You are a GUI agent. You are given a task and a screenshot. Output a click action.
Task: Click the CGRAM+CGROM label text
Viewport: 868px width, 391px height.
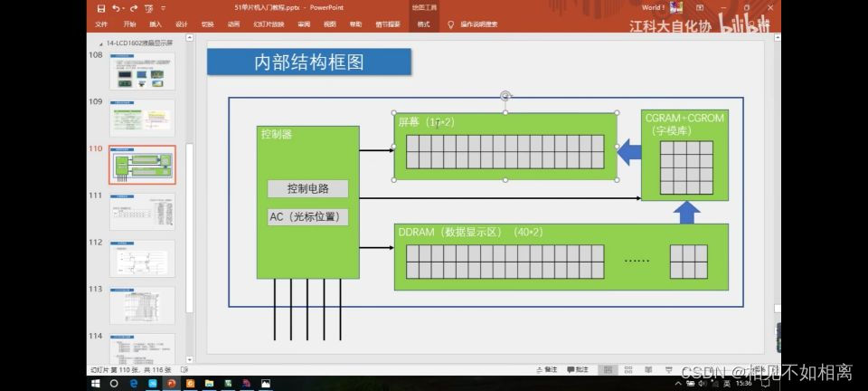[684, 118]
